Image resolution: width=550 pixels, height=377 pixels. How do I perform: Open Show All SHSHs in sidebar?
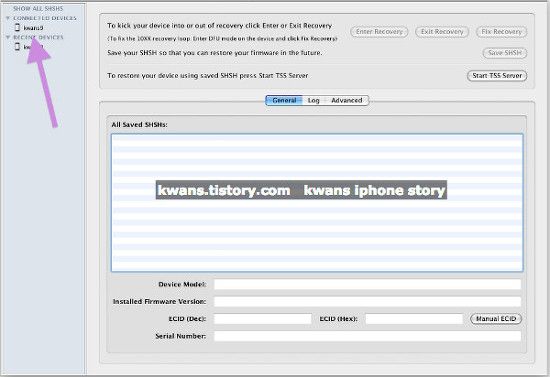[38, 8]
